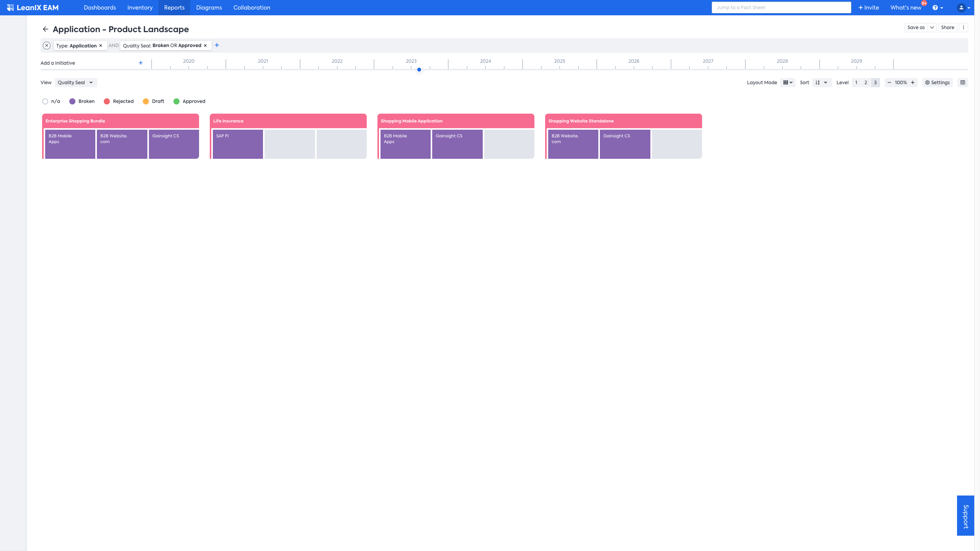Open table view icon right of Settings
Image resolution: width=980 pixels, height=551 pixels.
pyautogui.click(x=963, y=82)
